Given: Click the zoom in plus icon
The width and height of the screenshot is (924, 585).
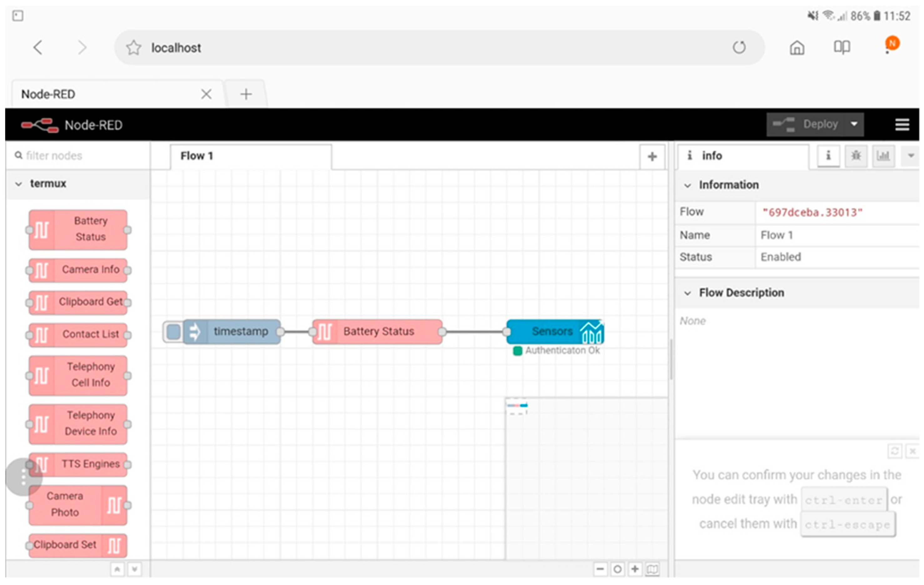Looking at the screenshot, I should 635,569.
